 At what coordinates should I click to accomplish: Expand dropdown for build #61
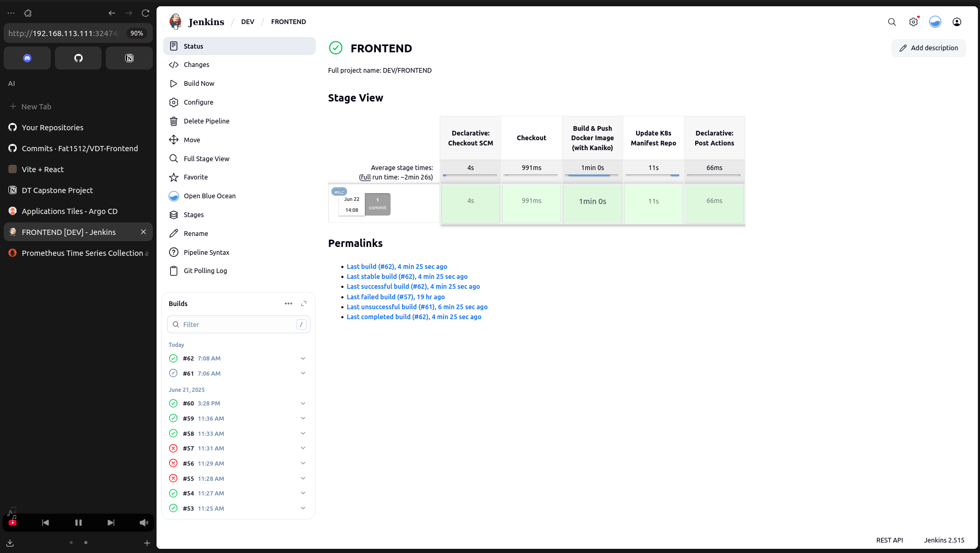[303, 373]
